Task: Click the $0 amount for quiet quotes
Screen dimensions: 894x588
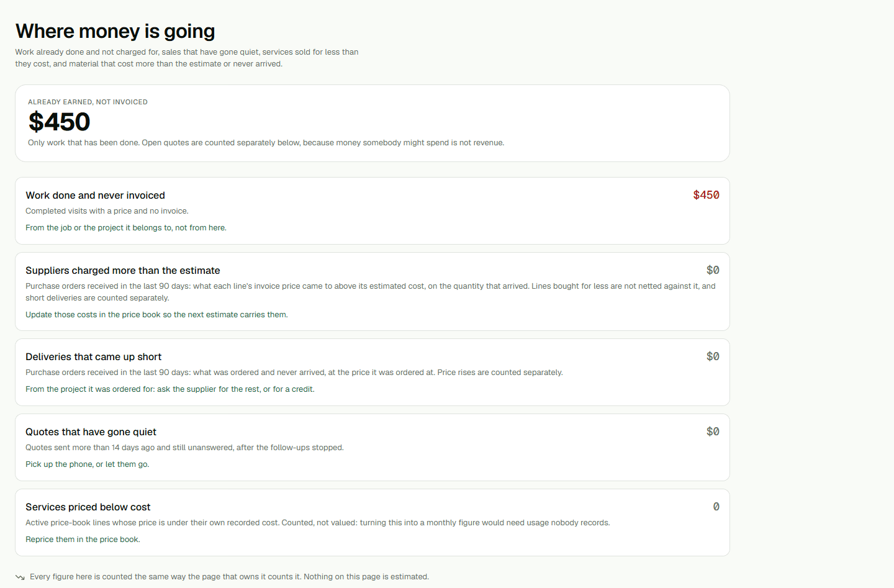Action: (713, 432)
